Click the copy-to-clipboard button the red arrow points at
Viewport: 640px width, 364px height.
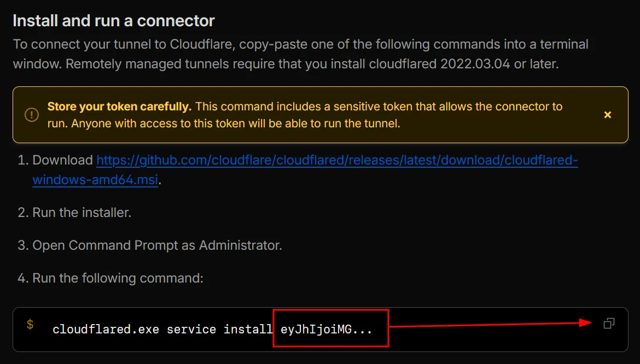(609, 323)
